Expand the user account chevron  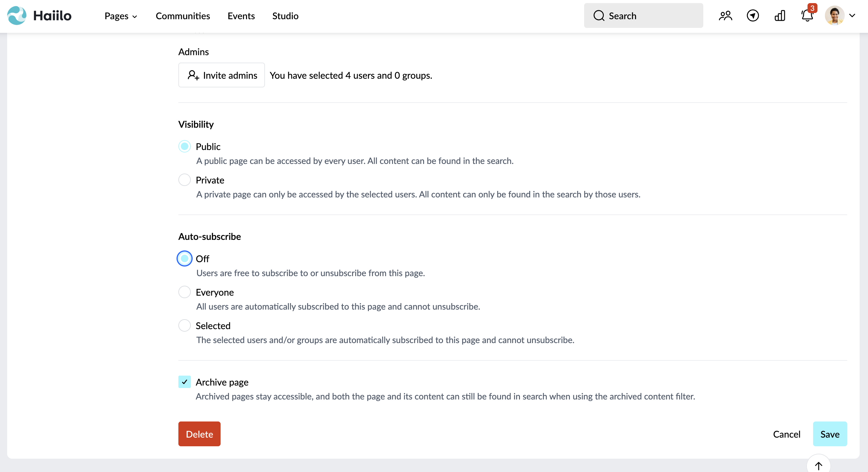[x=852, y=15]
